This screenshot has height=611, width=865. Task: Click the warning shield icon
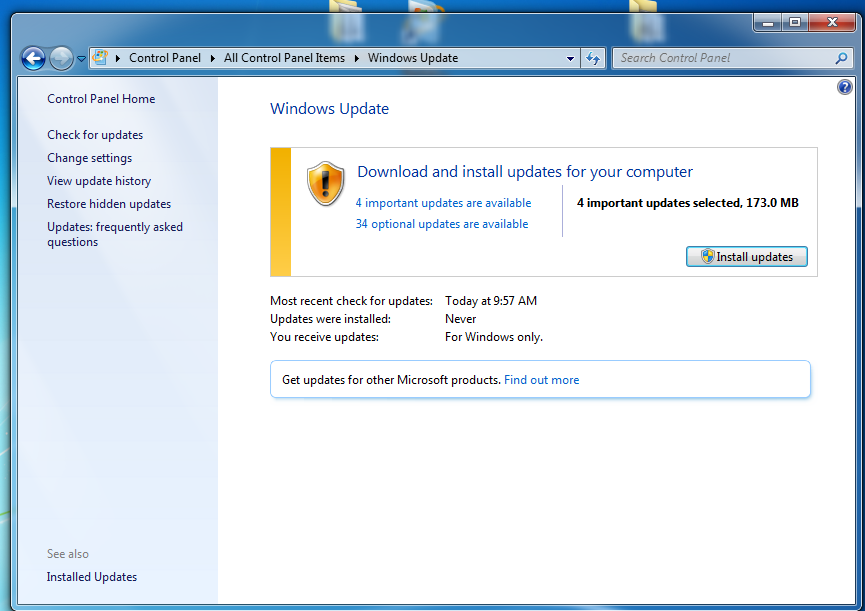click(x=325, y=184)
